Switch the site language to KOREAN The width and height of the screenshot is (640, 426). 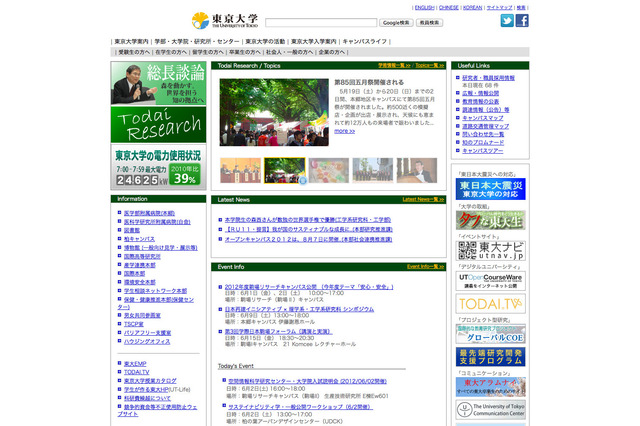(x=473, y=8)
